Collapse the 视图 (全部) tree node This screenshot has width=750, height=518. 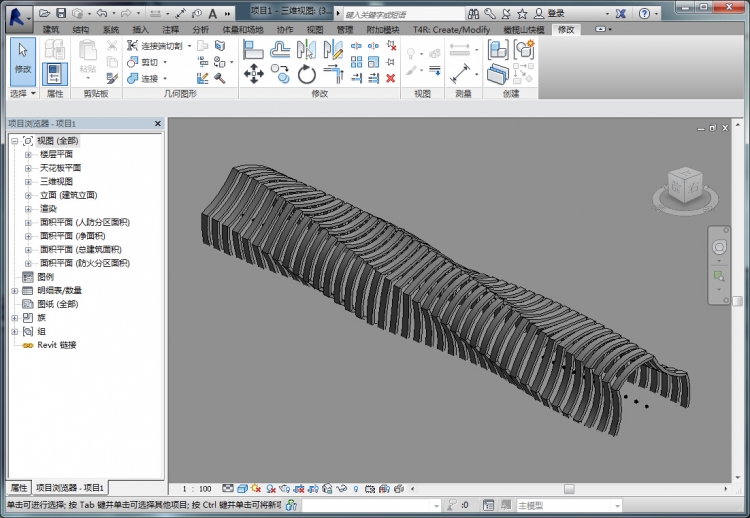click(x=14, y=141)
